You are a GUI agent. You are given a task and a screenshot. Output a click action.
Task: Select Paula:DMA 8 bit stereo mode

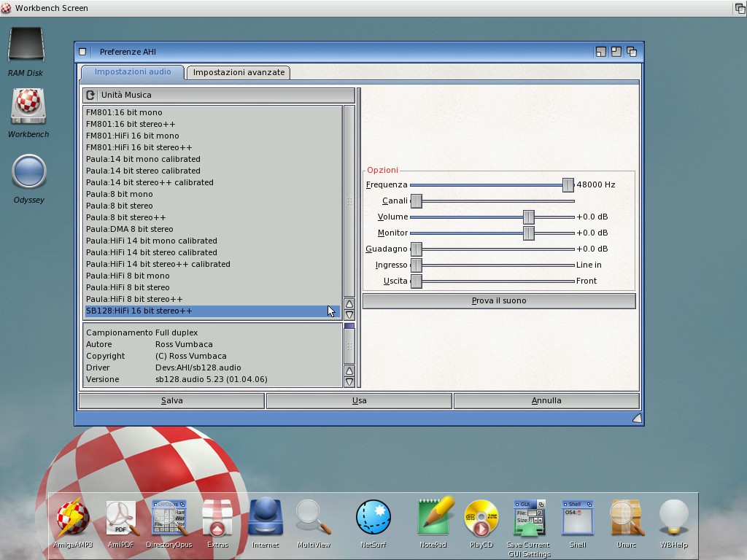tap(130, 229)
